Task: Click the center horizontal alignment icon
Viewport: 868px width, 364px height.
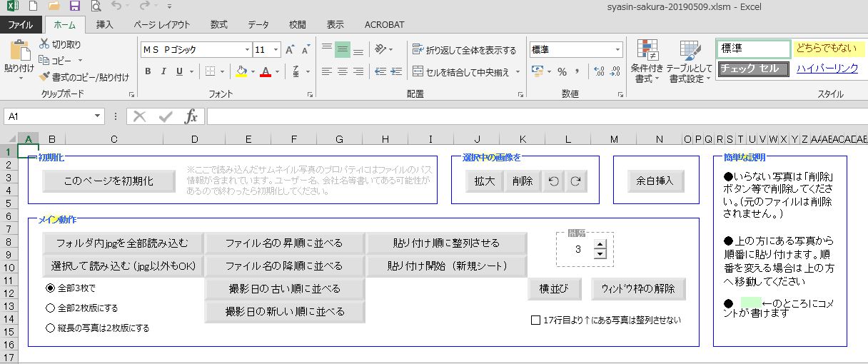Action: [x=342, y=71]
